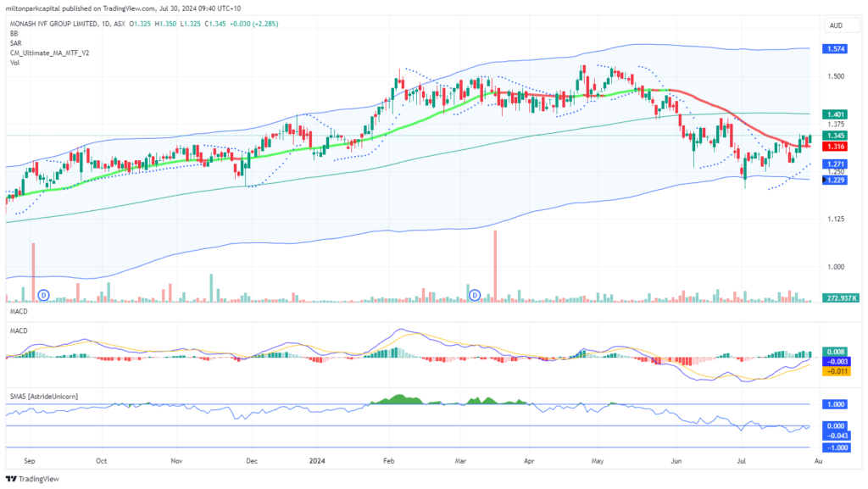Click the green 1.345 last price tag
The image size is (868, 489).
[x=835, y=136]
